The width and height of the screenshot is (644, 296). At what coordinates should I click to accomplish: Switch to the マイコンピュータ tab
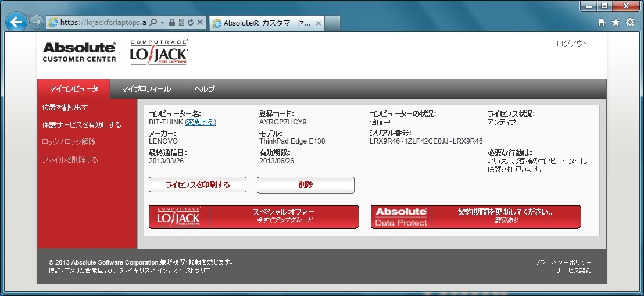[x=73, y=89]
